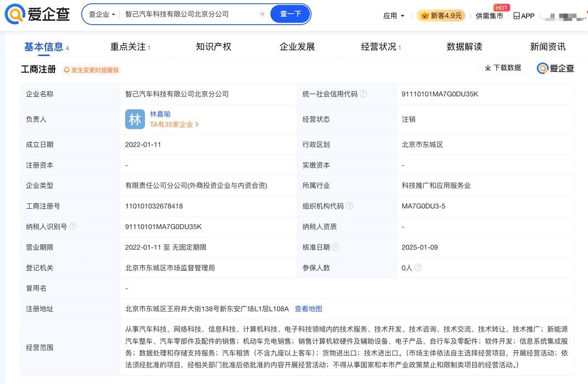588x384 pixels.
Task: Expand TA有35家企业 link
Action: [x=174, y=125]
